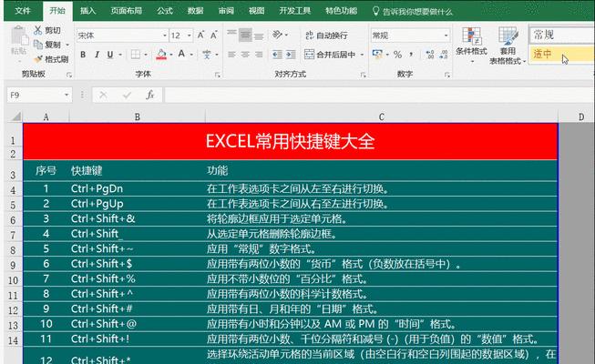Decrease font size with small A icon

pos(213,35)
